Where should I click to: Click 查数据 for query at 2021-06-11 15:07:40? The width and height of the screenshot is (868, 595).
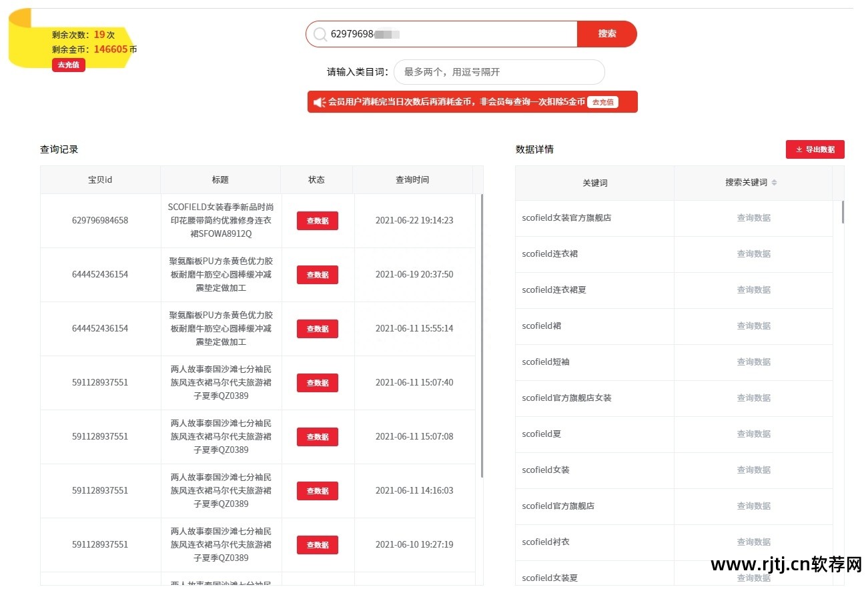(x=317, y=383)
